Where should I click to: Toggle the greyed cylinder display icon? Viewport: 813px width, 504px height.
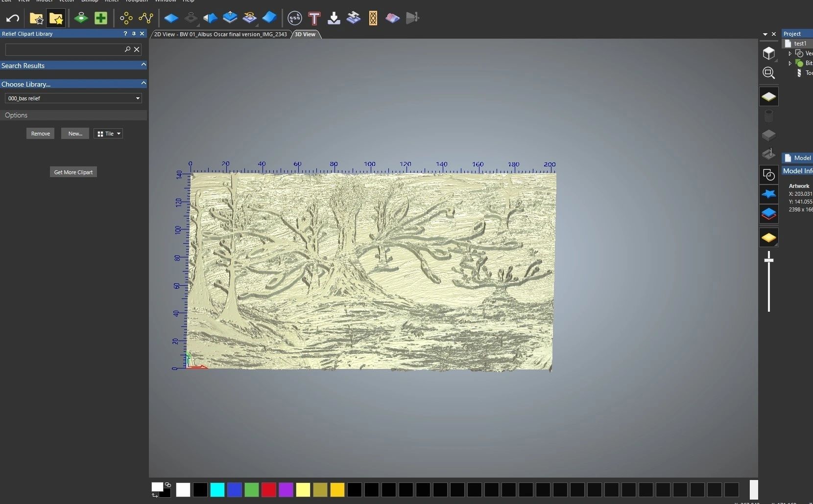pos(769,116)
